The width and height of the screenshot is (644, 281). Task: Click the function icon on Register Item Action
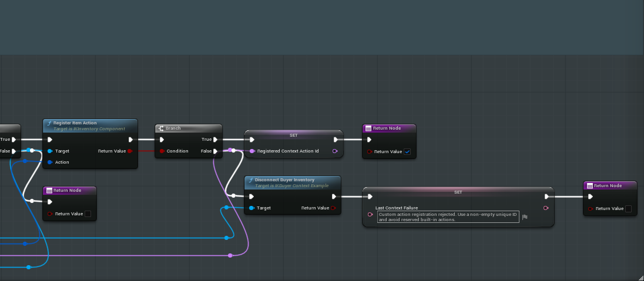(x=49, y=123)
